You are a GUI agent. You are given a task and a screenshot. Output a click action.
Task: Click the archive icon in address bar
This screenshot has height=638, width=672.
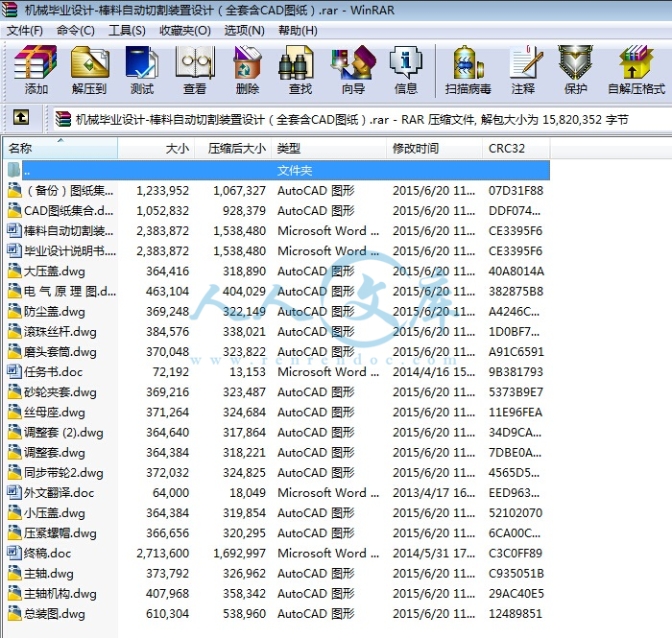[x=63, y=120]
